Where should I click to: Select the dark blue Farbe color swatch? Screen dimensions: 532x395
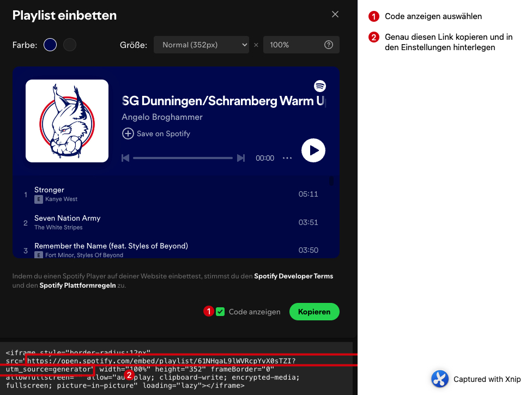click(x=50, y=45)
